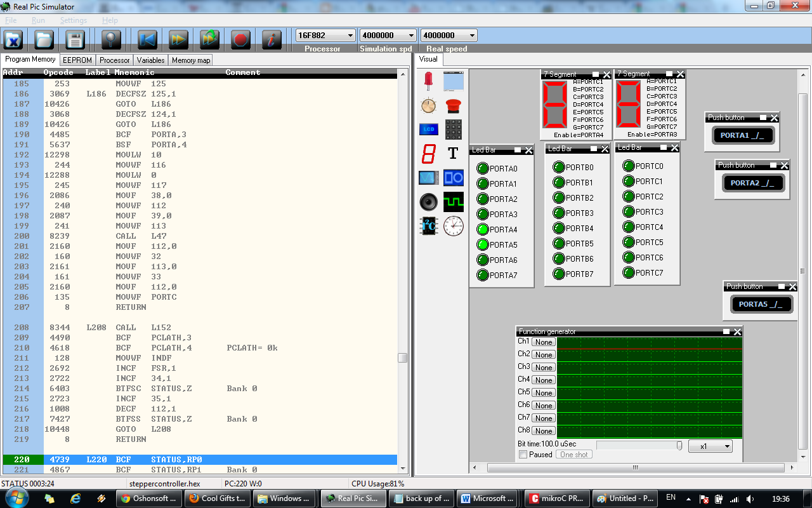Toggle the PORTC0 LED indicator
This screenshot has height=508, width=812.
click(x=629, y=166)
